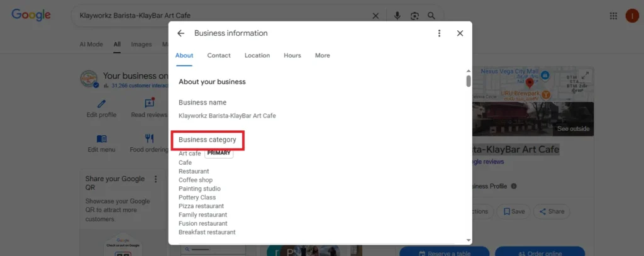Click the Pottery Class category entry
Image resolution: width=644 pixels, height=256 pixels.
197,198
